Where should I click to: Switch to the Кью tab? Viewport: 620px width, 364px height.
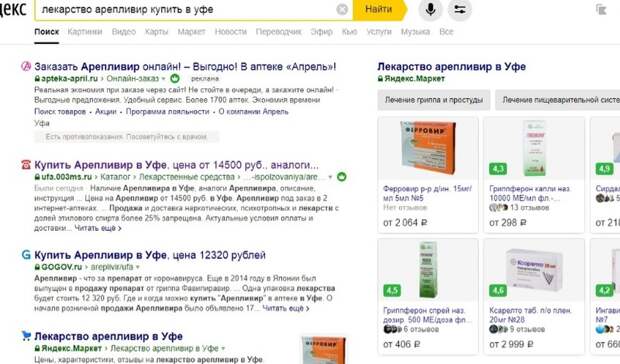(350, 32)
